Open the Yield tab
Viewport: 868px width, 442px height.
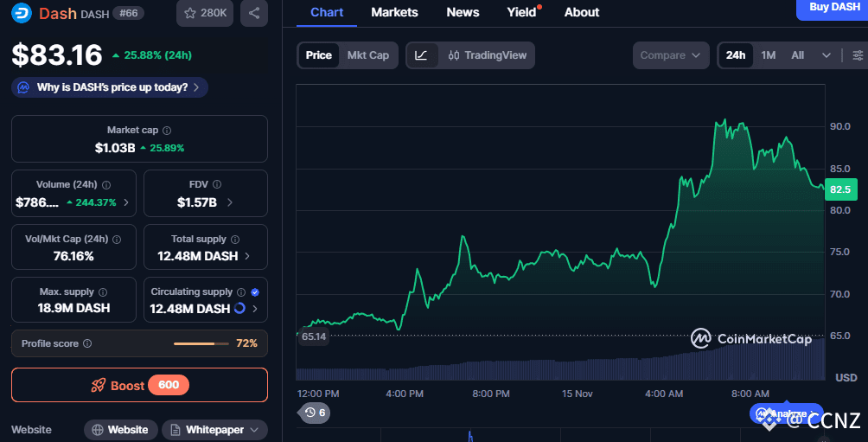521,12
